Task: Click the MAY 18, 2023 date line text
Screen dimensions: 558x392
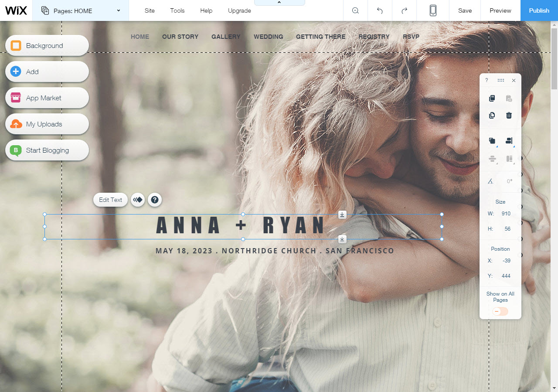Action: tap(275, 251)
